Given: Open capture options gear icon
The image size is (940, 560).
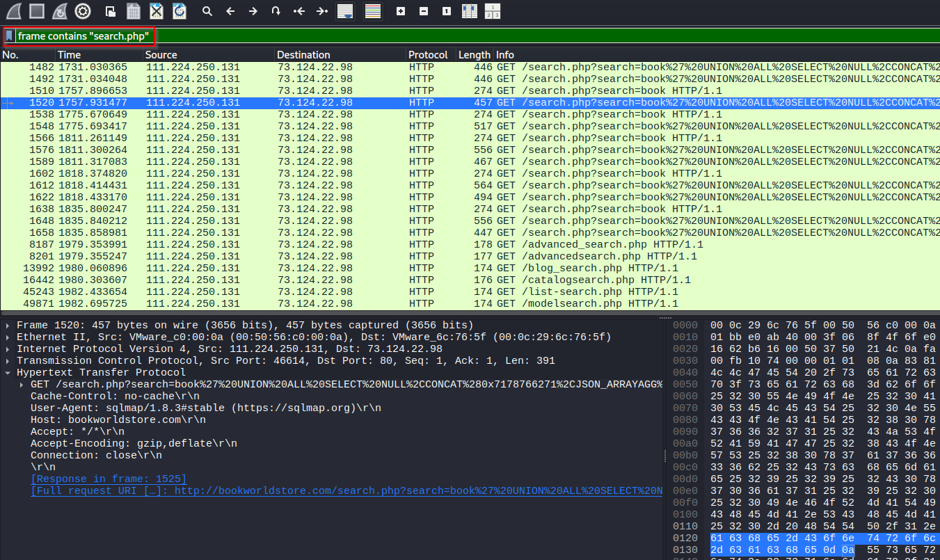Looking at the screenshot, I should point(83,11).
